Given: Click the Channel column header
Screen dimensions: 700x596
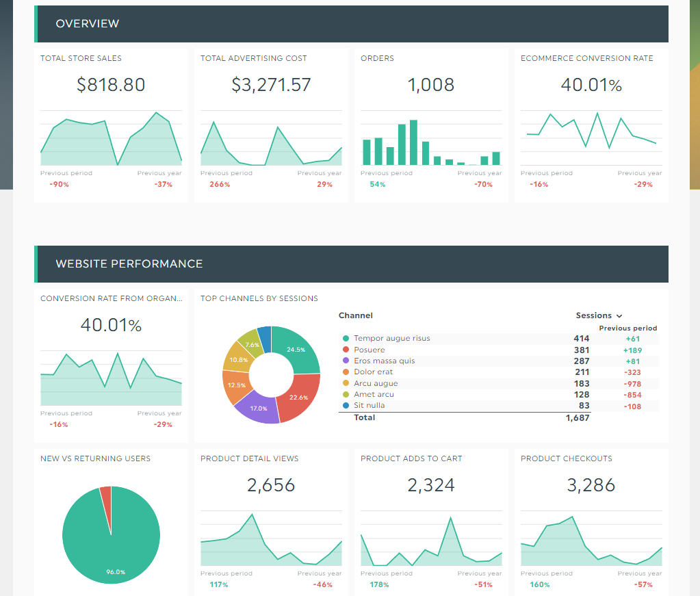Looking at the screenshot, I should 355,315.
